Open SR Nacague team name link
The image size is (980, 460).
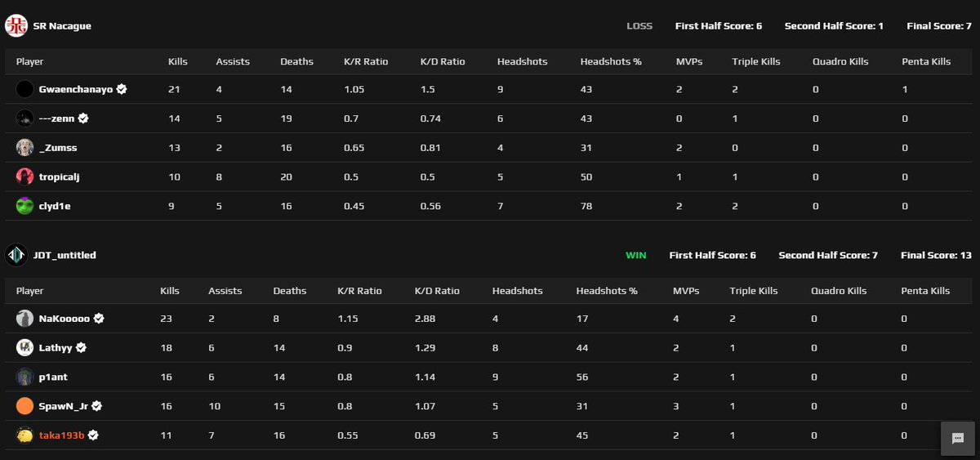tap(62, 26)
